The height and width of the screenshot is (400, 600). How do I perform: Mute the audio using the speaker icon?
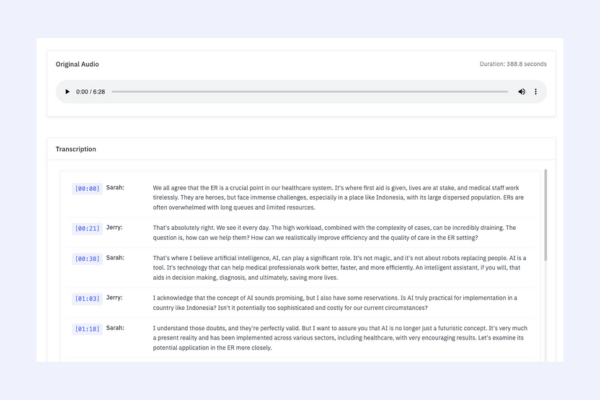tap(521, 92)
